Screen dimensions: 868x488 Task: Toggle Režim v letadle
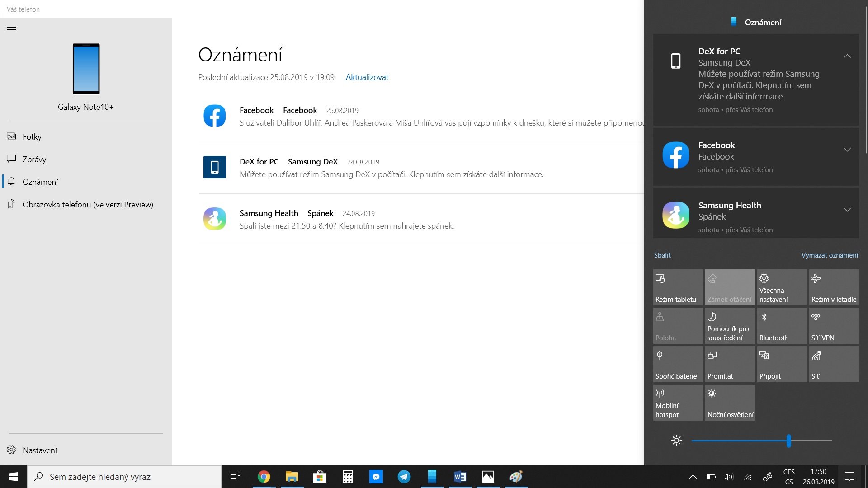pyautogui.click(x=834, y=287)
